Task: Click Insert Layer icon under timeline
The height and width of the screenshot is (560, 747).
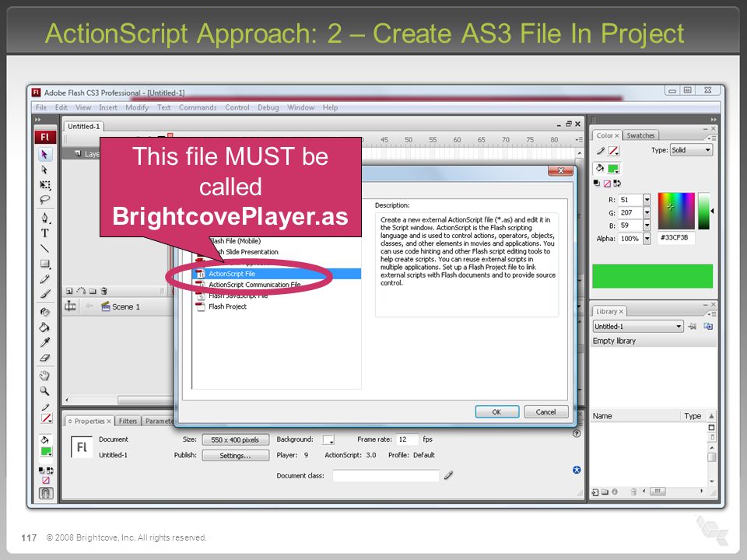Action: point(69,291)
